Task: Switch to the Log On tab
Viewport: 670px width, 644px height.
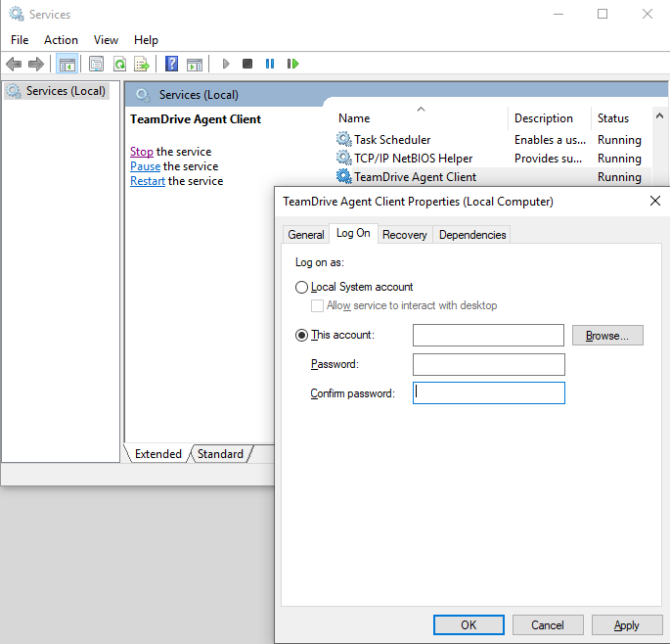Action: 353,234
